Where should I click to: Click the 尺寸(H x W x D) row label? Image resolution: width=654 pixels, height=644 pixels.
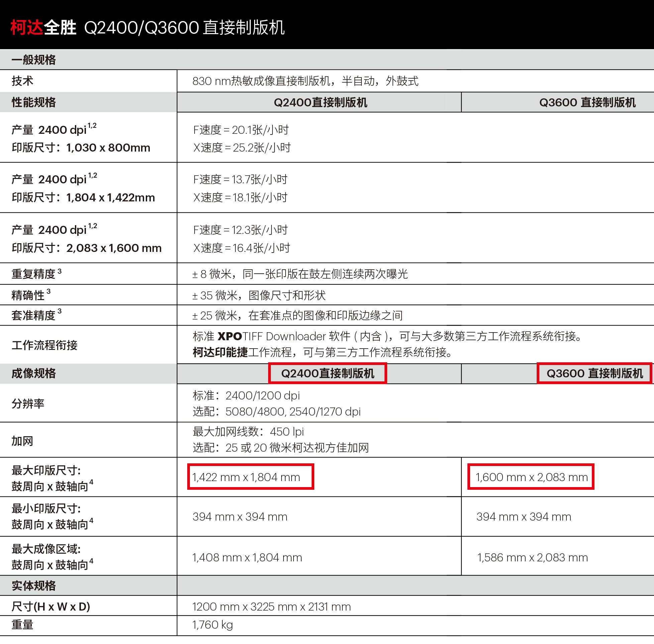pos(51,607)
